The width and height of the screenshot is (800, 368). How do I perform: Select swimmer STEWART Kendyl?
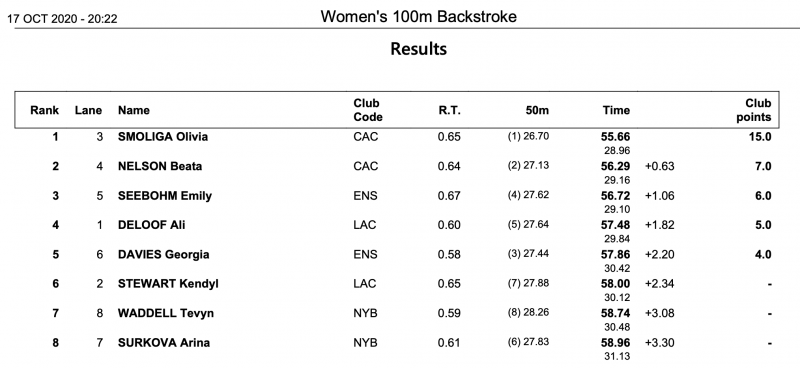[x=168, y=284]
